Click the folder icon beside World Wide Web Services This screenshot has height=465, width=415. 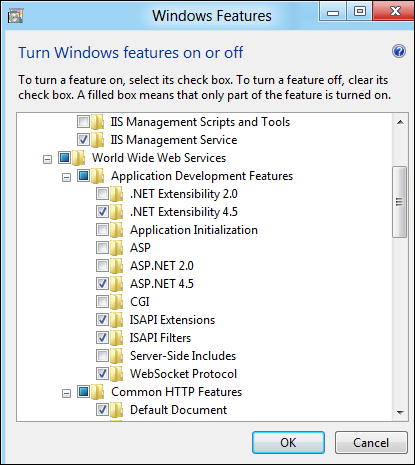pos(78,158)
